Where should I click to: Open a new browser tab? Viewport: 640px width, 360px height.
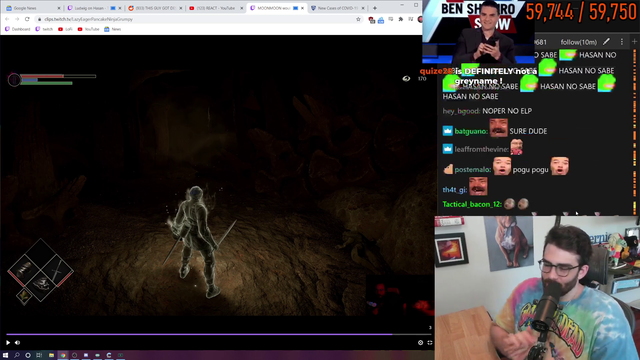click(x=375, y=8)
